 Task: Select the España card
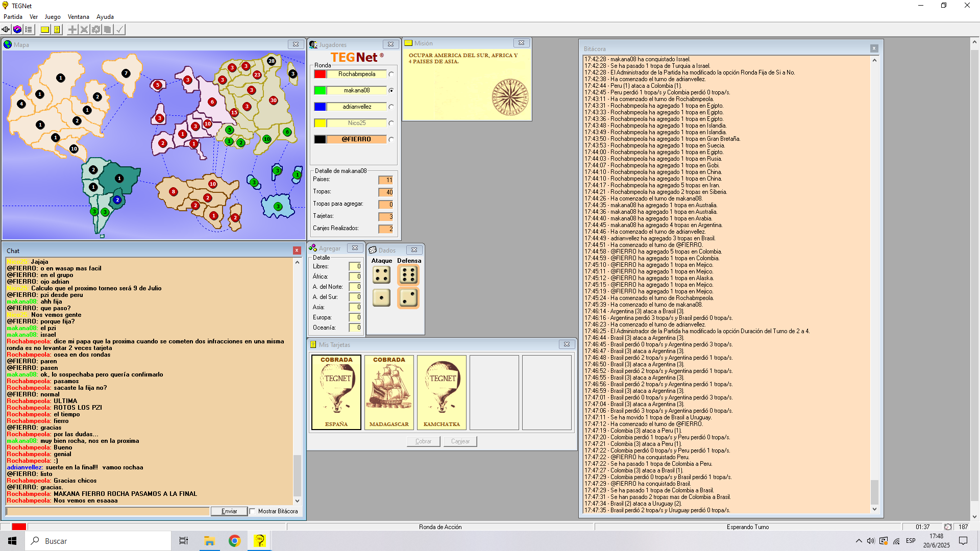(336, 392)
